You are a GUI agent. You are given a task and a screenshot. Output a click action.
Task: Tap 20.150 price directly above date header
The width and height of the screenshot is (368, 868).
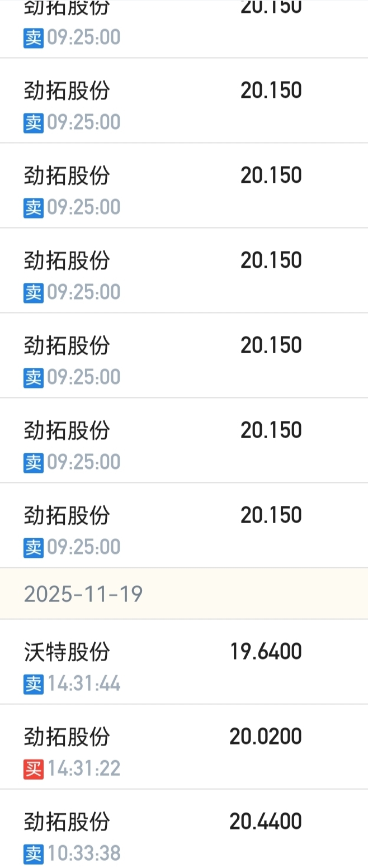click(271, 515)
